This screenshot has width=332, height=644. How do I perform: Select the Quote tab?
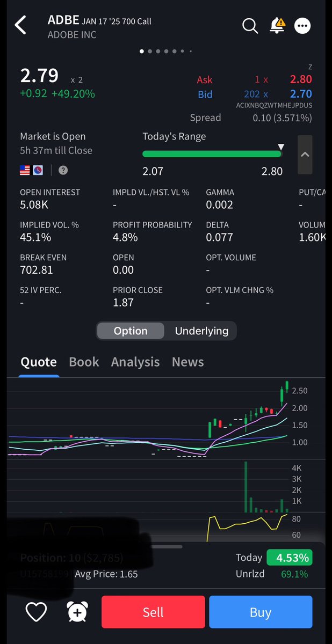click(39, 362)
